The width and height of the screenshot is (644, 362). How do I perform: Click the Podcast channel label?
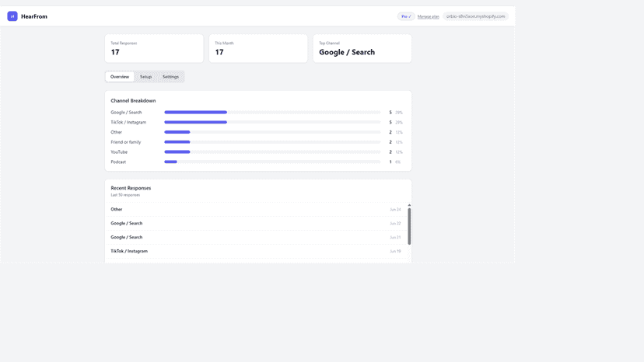coord(118,162)
